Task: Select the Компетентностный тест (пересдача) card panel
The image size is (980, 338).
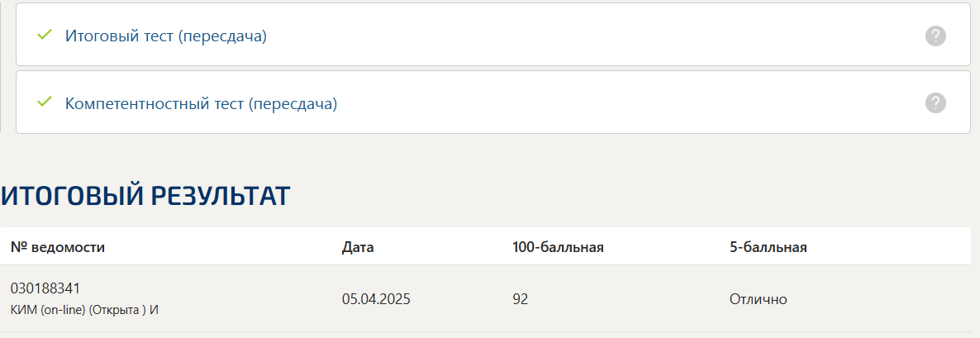Action: (493, 102)
